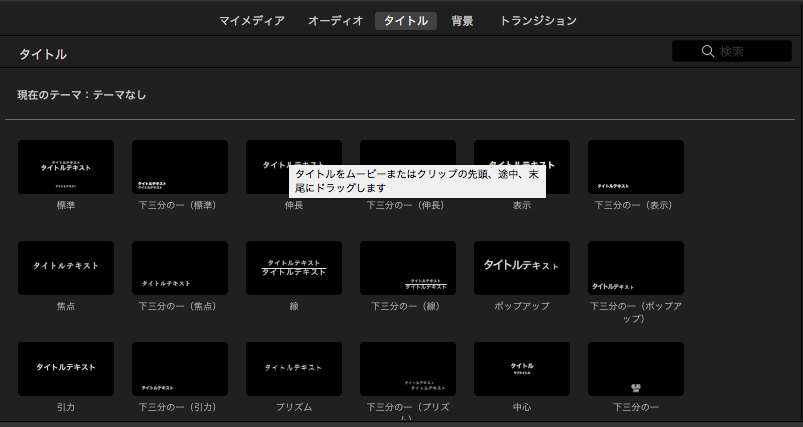Click the 中心 caption label
The height and width of the screenshot is (427, 803).
(522, 408)
